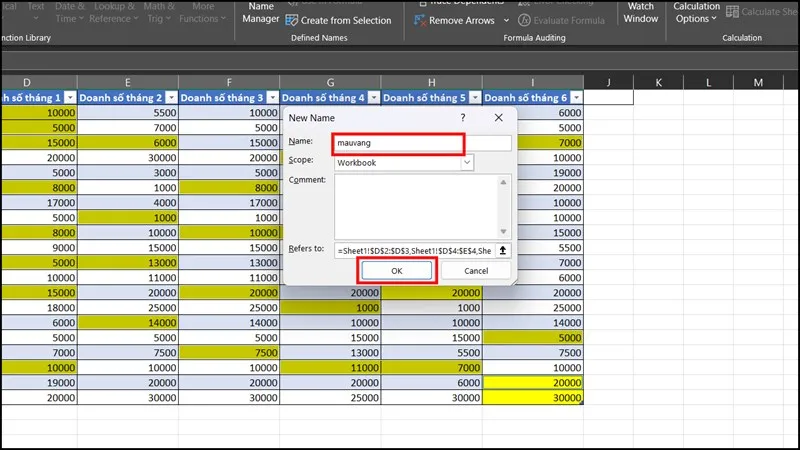
Task: Click the Remove Arrows command
Action: tap(458, 20)
